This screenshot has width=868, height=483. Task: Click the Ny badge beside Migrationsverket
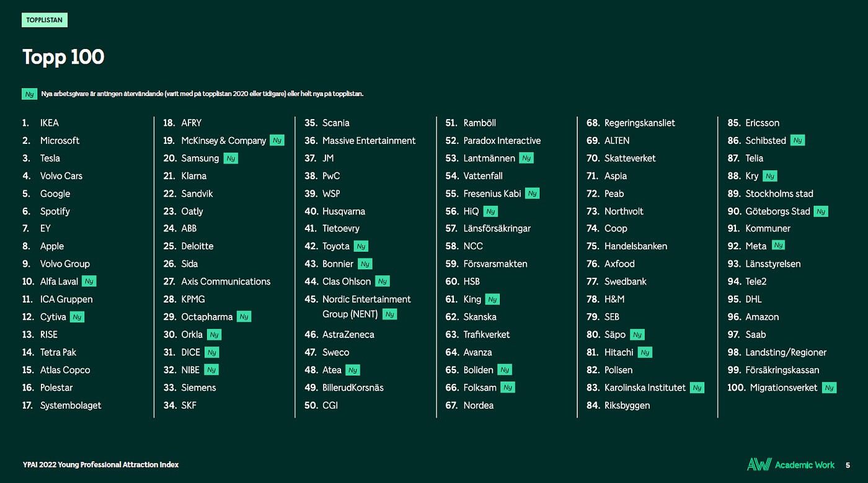click(x=829, y=388)
